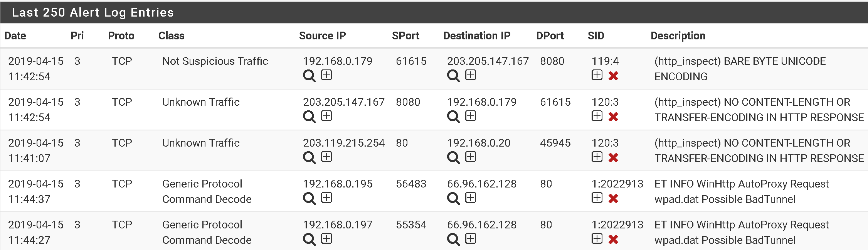
Task: Click red X in the 11:44:37 alert row
Action: (613, 198)
